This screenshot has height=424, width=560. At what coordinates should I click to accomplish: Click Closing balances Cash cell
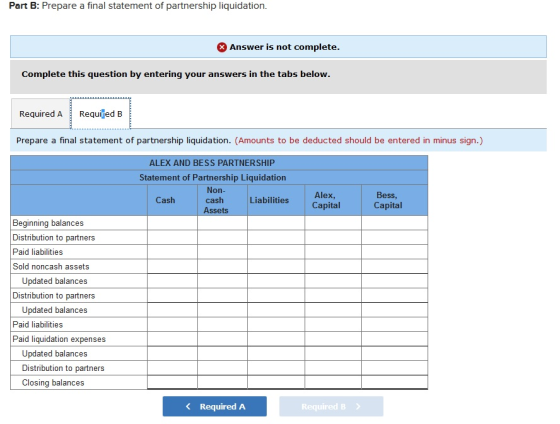[x=172, y=382]
